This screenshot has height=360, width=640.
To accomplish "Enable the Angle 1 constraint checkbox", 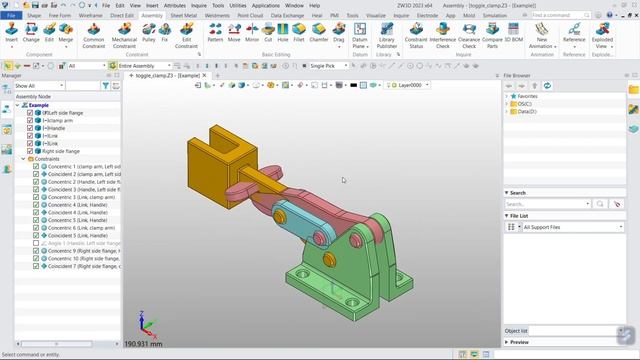I will [36, 243].
